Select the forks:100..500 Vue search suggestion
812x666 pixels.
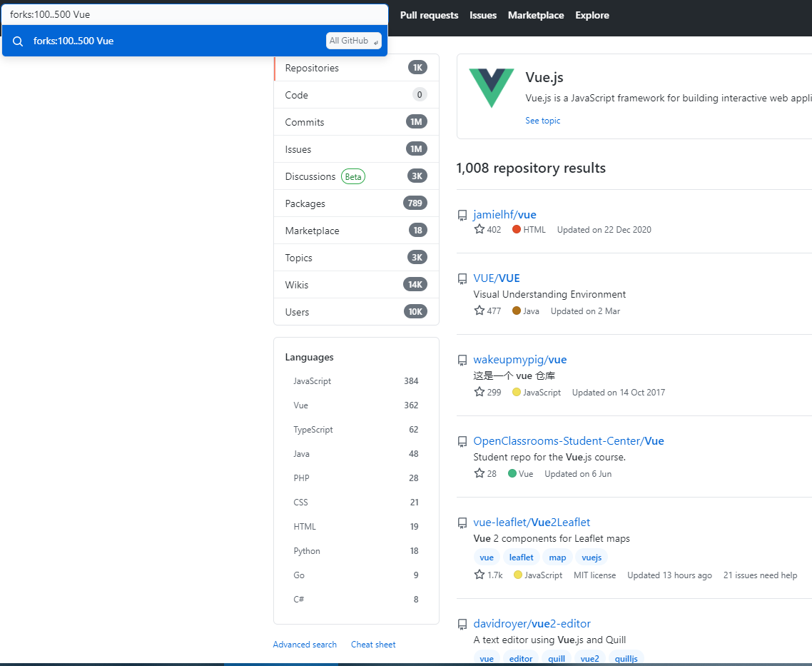coord(195,41)
